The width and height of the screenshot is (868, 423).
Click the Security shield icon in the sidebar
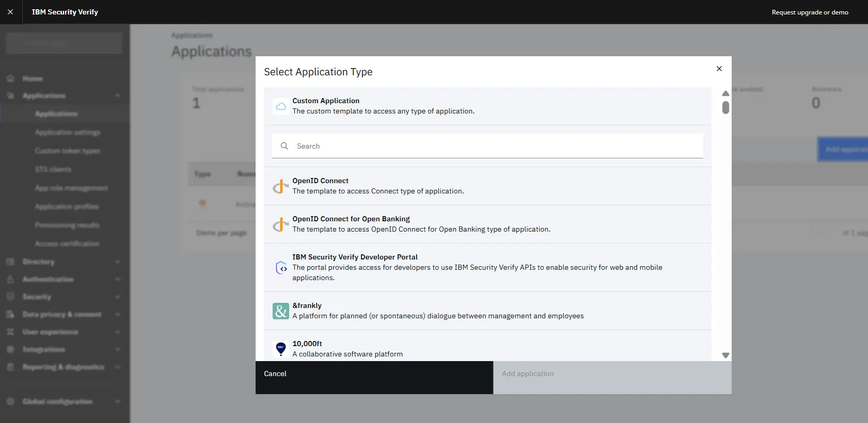(x=10, y=297)
